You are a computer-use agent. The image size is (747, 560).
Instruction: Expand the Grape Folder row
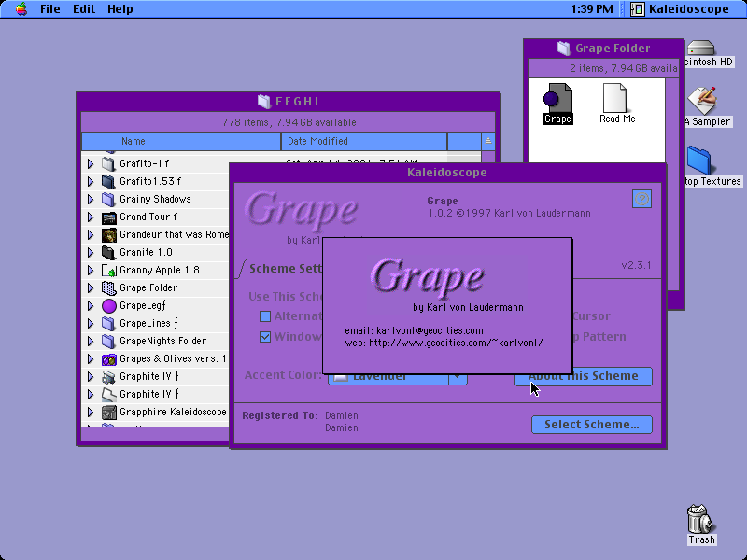91,288
